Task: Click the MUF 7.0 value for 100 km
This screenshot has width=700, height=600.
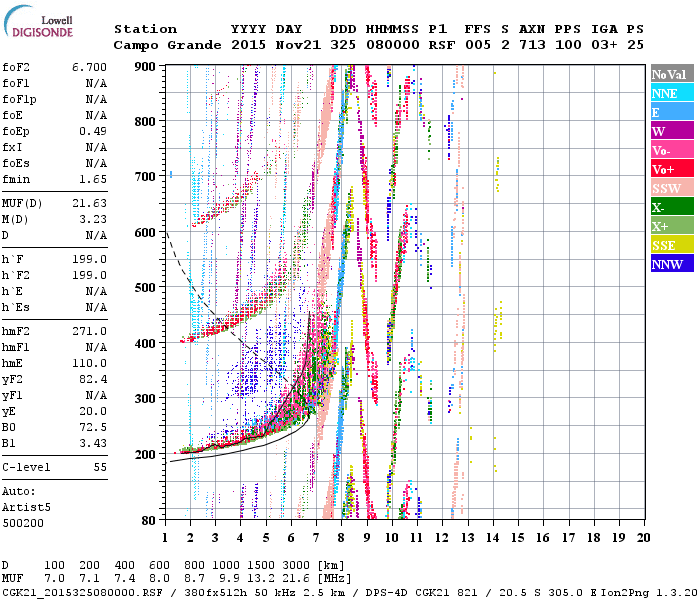Action: tap(54, 579)
